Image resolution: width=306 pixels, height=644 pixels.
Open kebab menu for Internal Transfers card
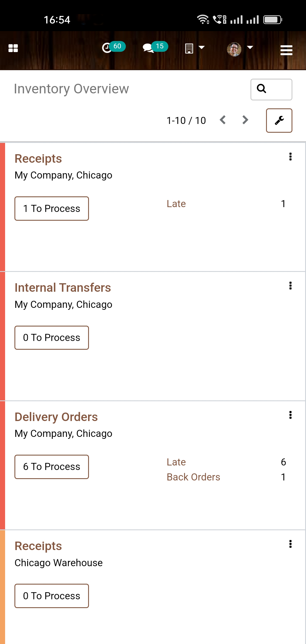pos(290,286)
